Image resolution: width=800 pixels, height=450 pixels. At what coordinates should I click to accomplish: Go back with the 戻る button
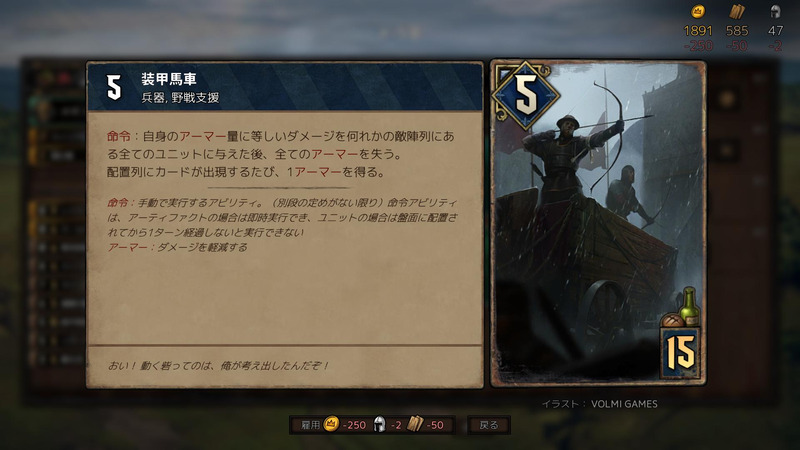pos(489,424)
